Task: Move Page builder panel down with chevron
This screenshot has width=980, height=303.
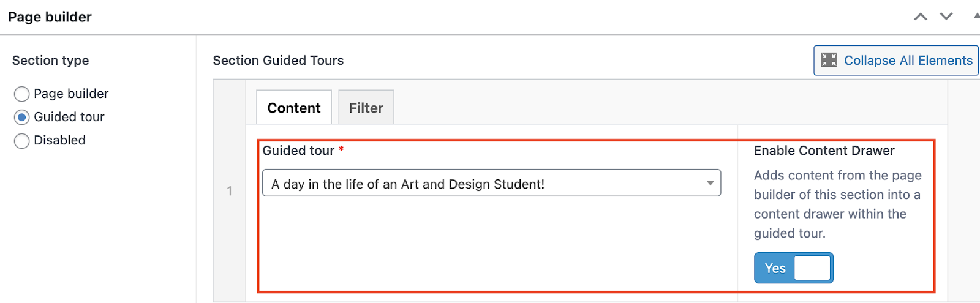Action: coord(946,17)
